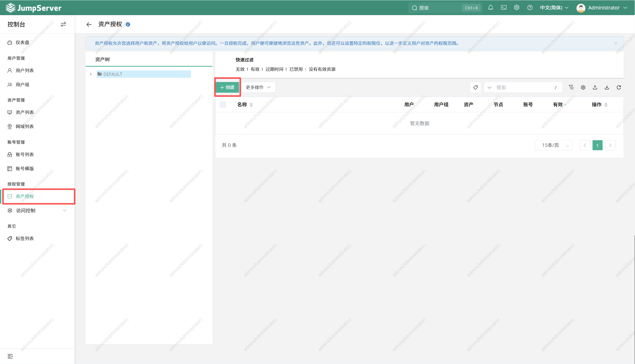
Task: Refresh the permissions table
Action: tap(618, 87)
